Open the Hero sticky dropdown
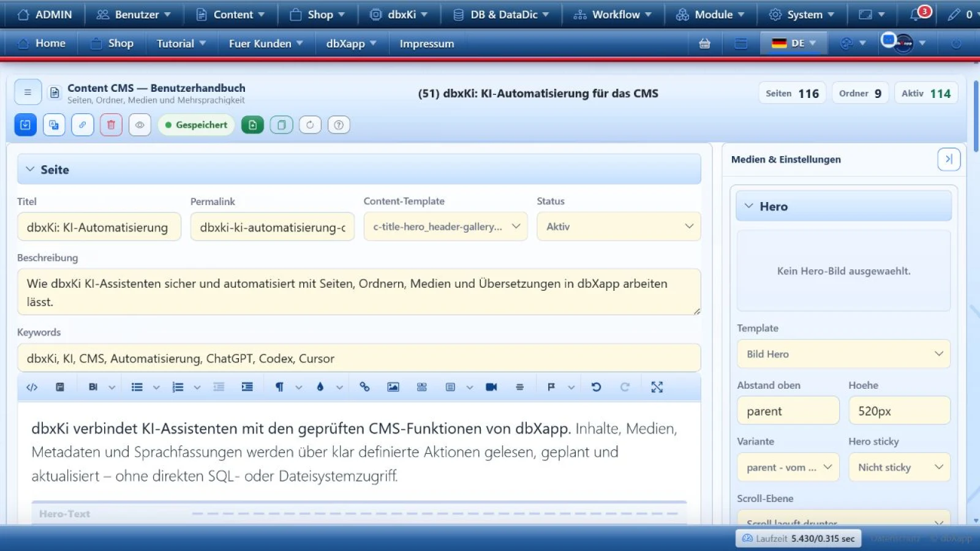 [900, 467]
